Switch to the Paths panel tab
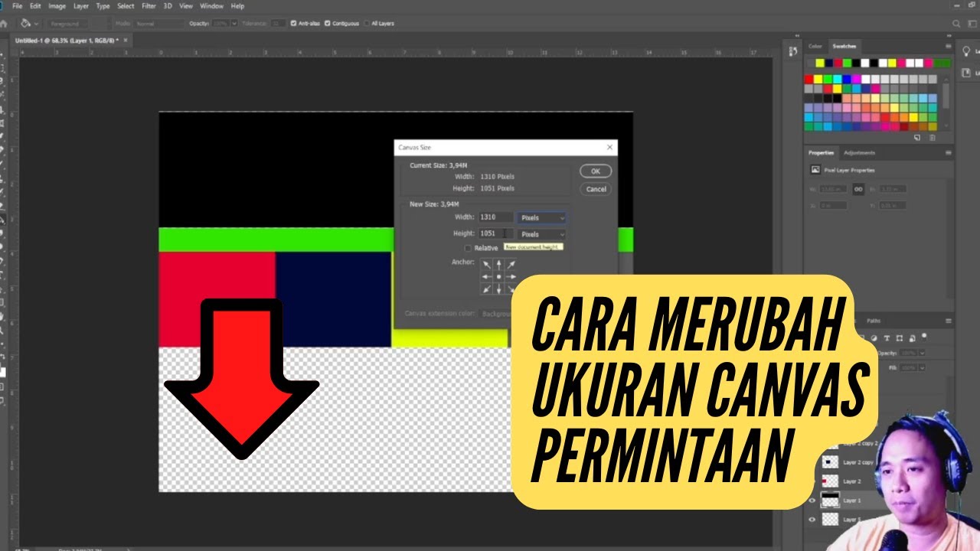Screen dimensions: 980x551 coord(874,321)
